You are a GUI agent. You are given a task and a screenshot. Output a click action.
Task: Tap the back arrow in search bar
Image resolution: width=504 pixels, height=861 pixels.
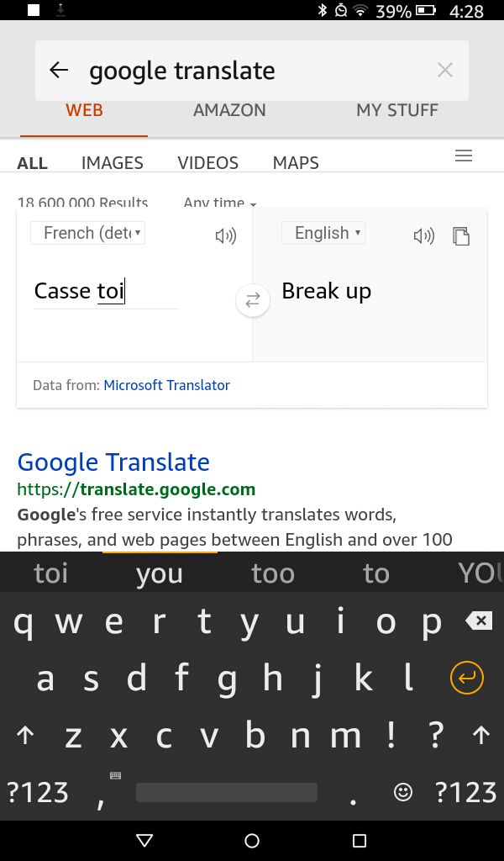pyautogui.click(x=59, y=70)
